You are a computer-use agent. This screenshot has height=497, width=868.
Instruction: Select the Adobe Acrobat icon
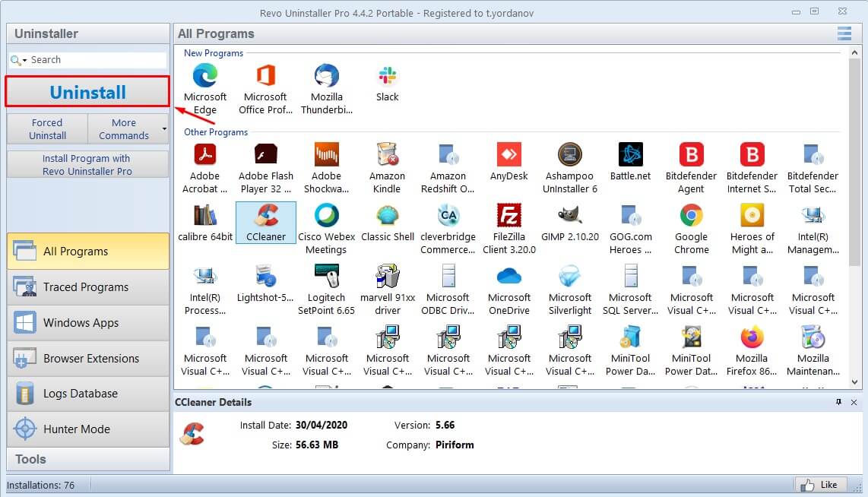204,154
